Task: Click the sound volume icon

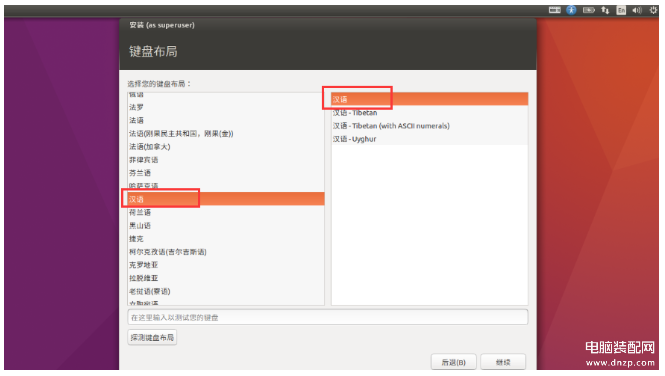Action: (x=637, y=10)
